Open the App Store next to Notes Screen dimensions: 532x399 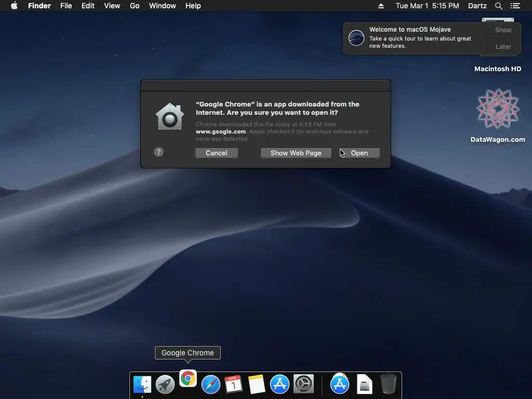[x=280, y=384]
